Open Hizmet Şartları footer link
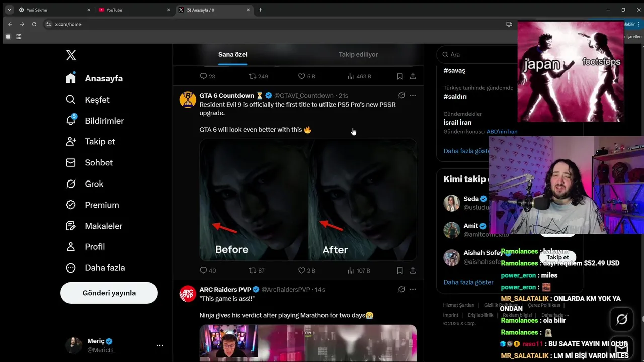Screen dimensions: 644x362 tap(458, 305)
